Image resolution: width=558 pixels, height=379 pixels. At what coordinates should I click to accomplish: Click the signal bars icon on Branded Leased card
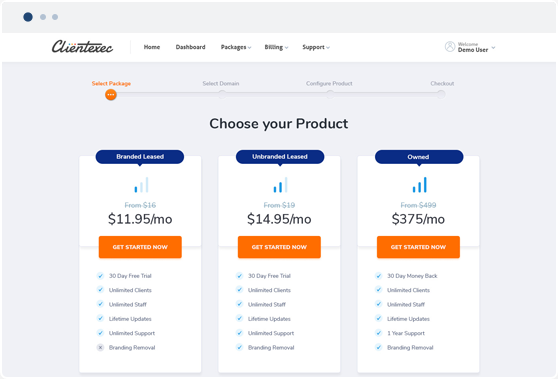[x=141, y=185]
